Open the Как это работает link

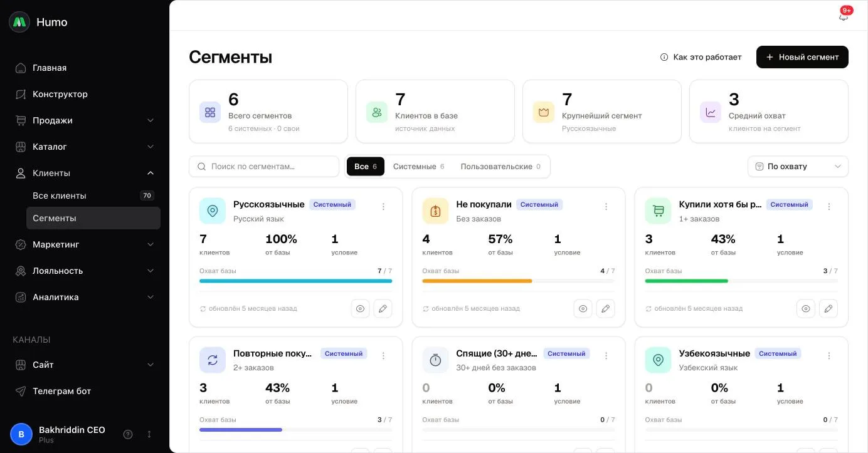pos(701,57)
